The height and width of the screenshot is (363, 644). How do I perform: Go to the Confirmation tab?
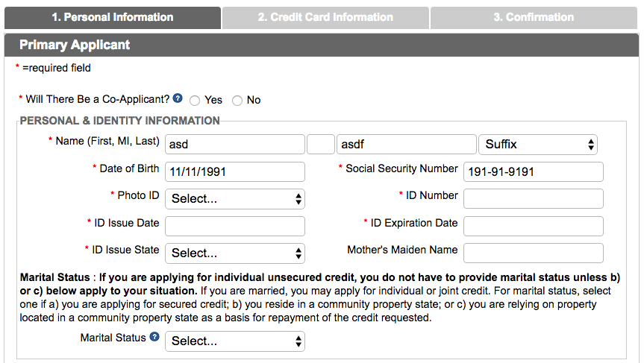pyautogui.click(x=534, y=18)
